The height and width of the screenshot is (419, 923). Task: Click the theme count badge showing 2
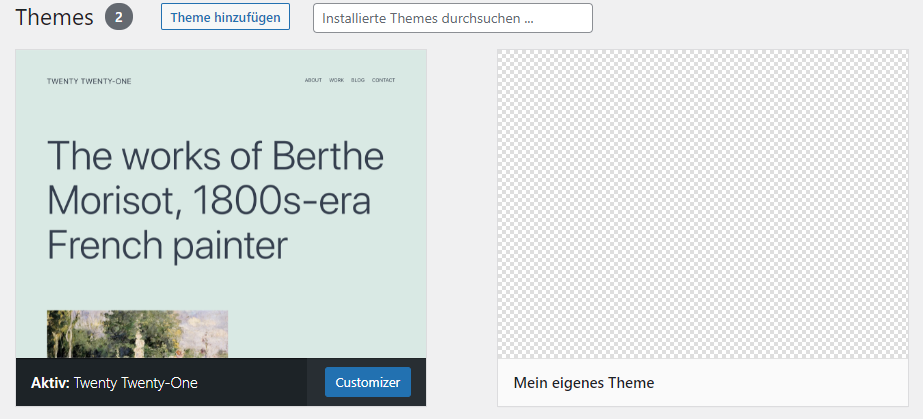coord(119,17)
